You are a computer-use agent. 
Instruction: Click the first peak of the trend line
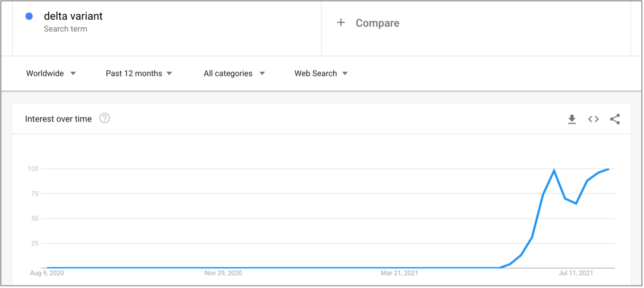click(x=554, y=170)
